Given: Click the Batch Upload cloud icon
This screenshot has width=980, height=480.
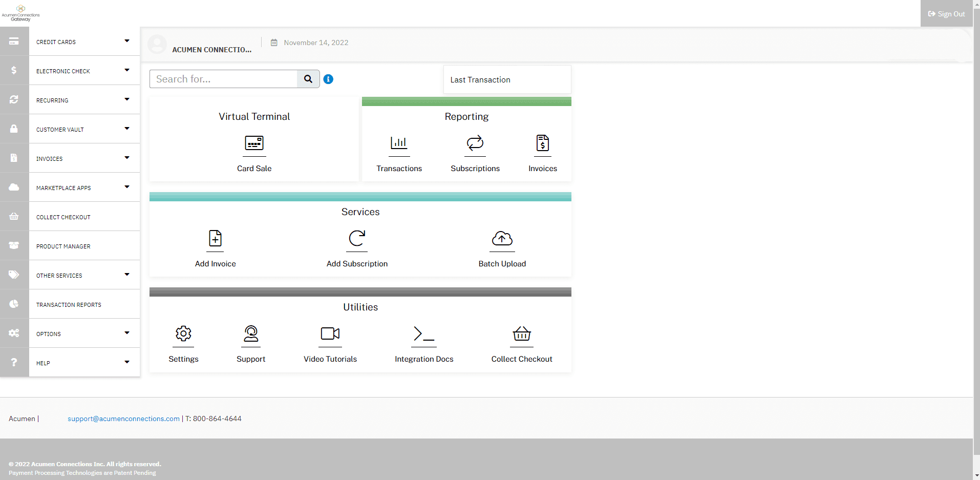Looking at the screenshot, I should tap(502, 238).
